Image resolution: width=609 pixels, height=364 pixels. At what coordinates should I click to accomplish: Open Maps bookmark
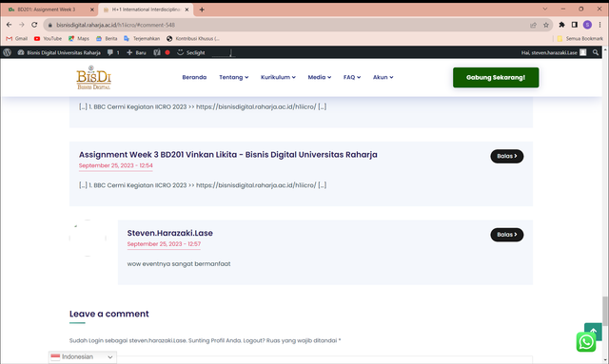coord(79,38)
